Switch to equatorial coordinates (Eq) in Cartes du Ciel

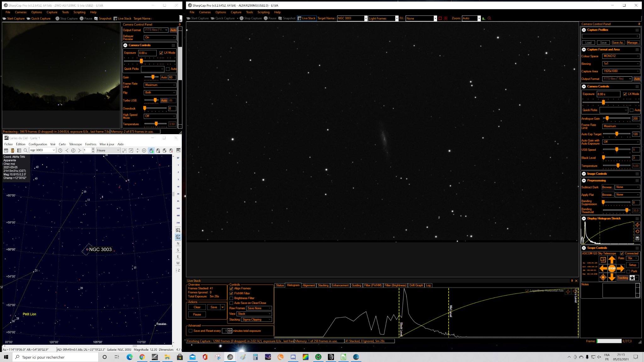[178, 230]
